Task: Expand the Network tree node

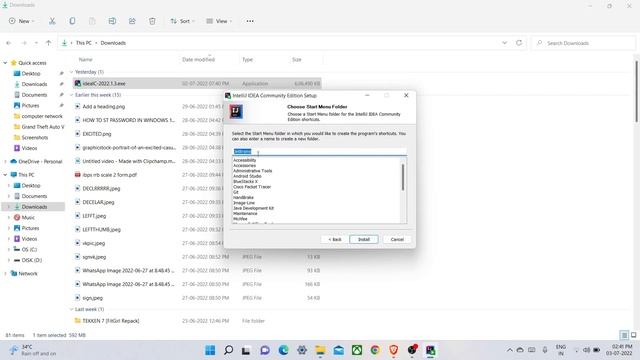Action: [5, 273]
